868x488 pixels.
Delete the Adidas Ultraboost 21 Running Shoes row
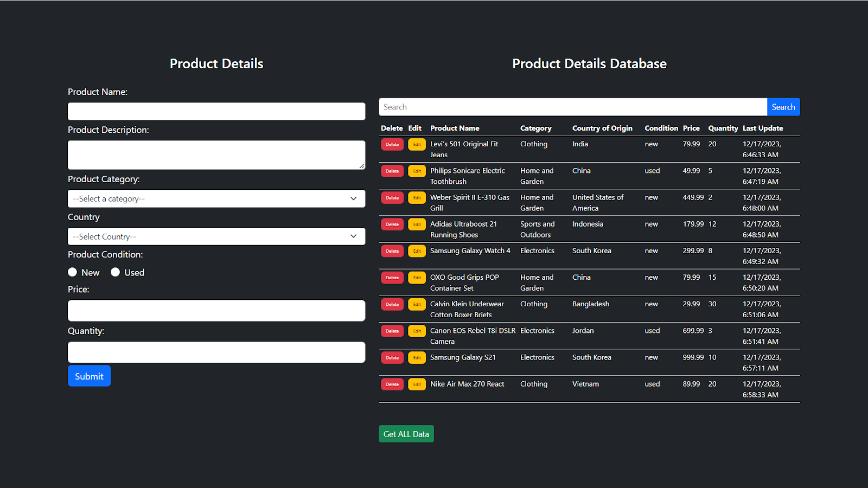pyautogui.click(x=392, y=224)
